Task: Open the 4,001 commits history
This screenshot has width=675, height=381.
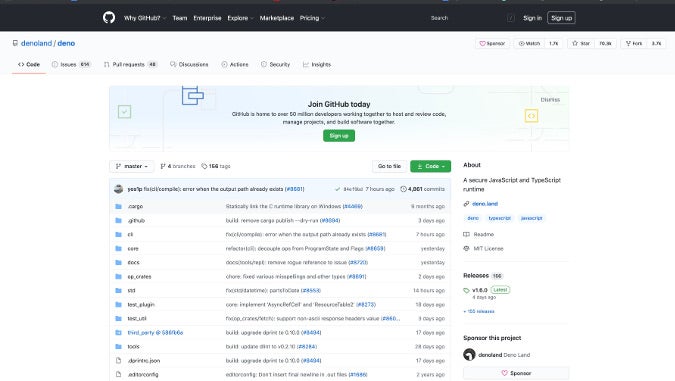Action: pyautogui.click(x=422, y=189)
